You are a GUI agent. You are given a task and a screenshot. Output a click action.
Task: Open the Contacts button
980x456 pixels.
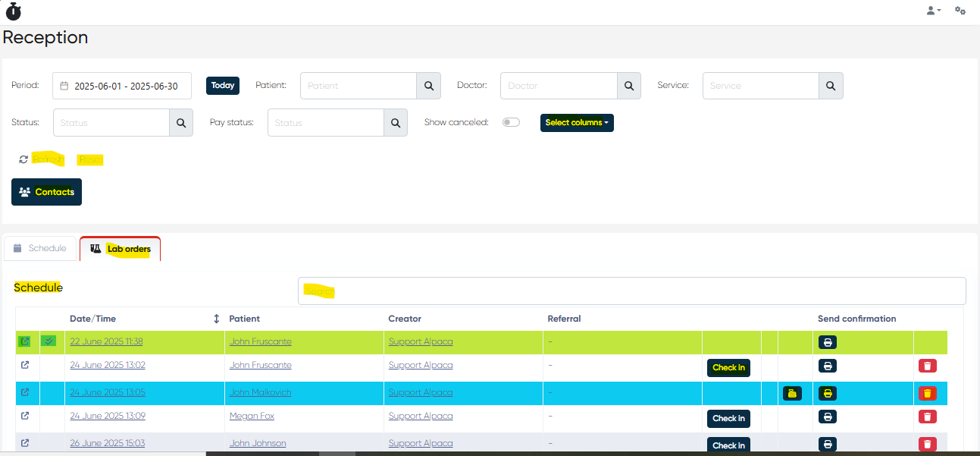click(46, 192)
